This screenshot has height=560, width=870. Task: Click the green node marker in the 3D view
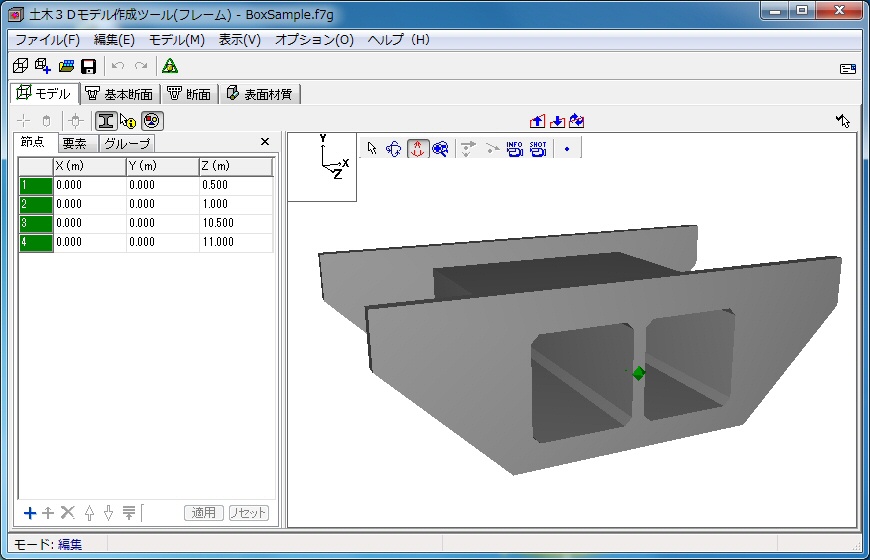click(x=639, y=374)
